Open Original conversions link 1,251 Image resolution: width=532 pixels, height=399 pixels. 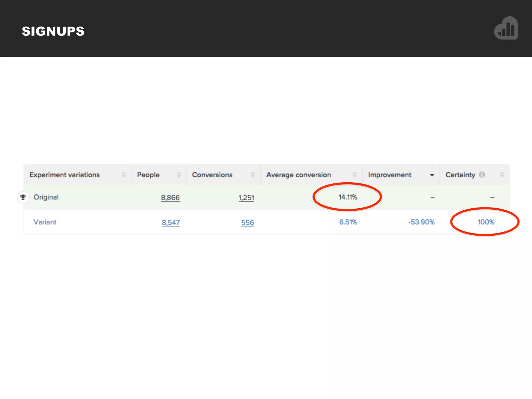coord(246,198)
